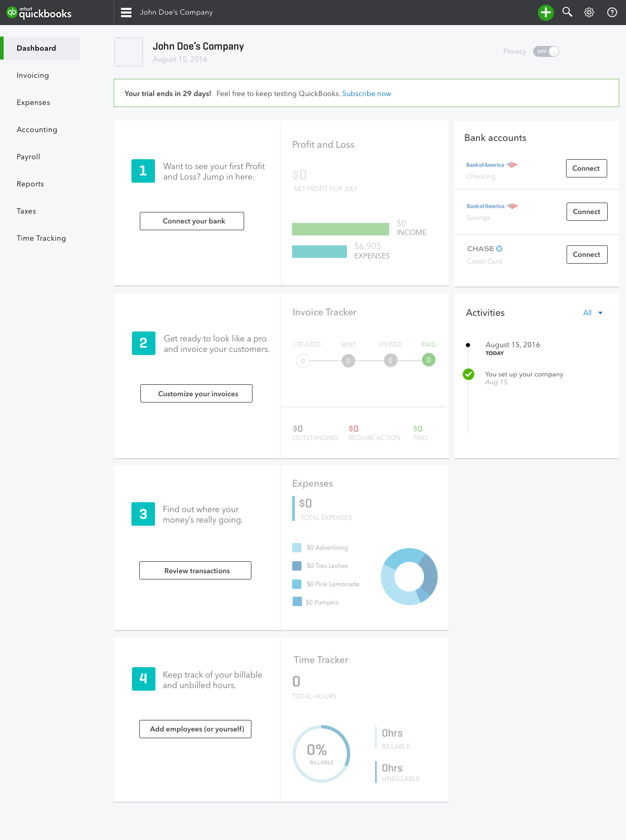Toggle the Privacy switch

(x=546, y=52)
